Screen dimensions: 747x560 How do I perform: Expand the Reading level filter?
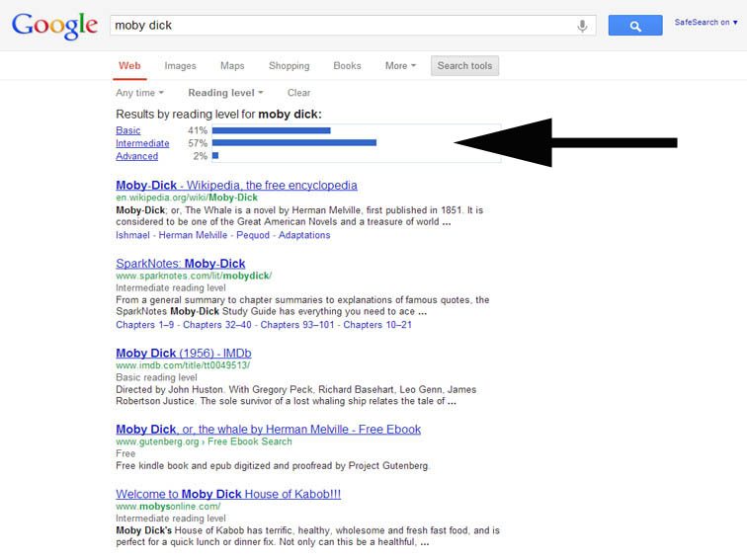click(x=225, y=93)
